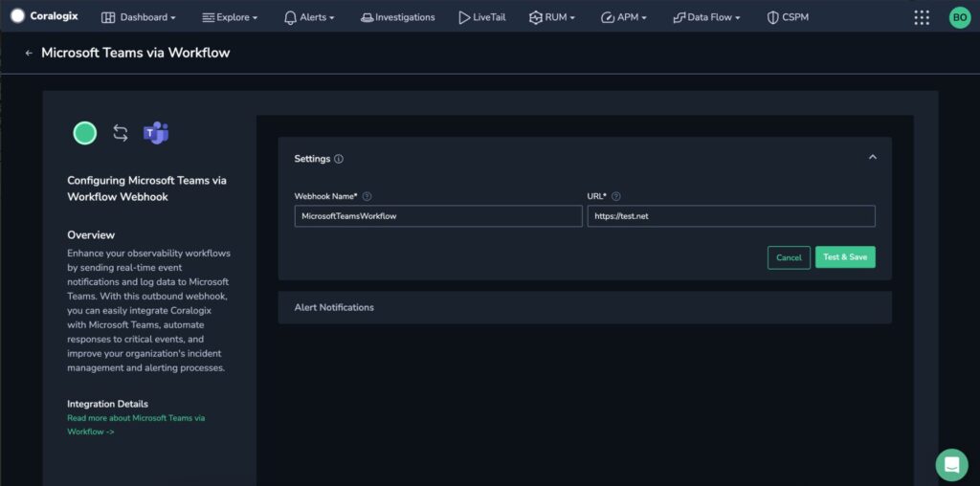Click the green Coralogix circle icon

[x=85, y=133]
